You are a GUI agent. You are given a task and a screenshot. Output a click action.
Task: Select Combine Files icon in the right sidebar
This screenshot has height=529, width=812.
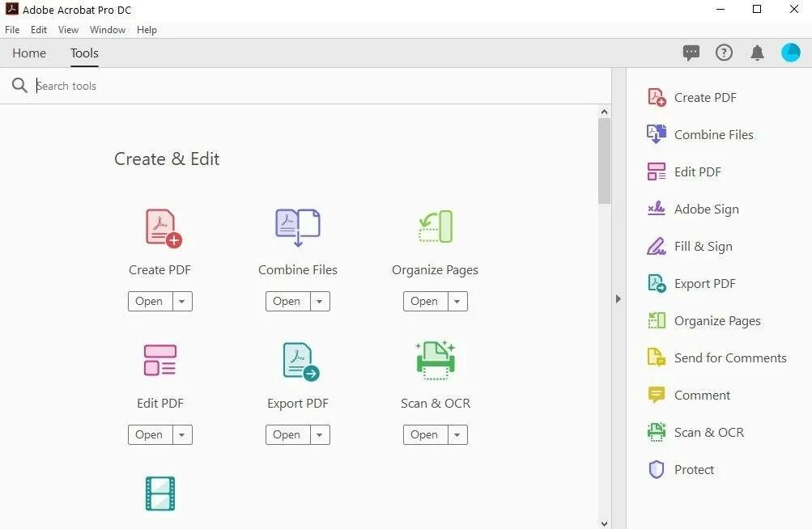tap(657, 134)
